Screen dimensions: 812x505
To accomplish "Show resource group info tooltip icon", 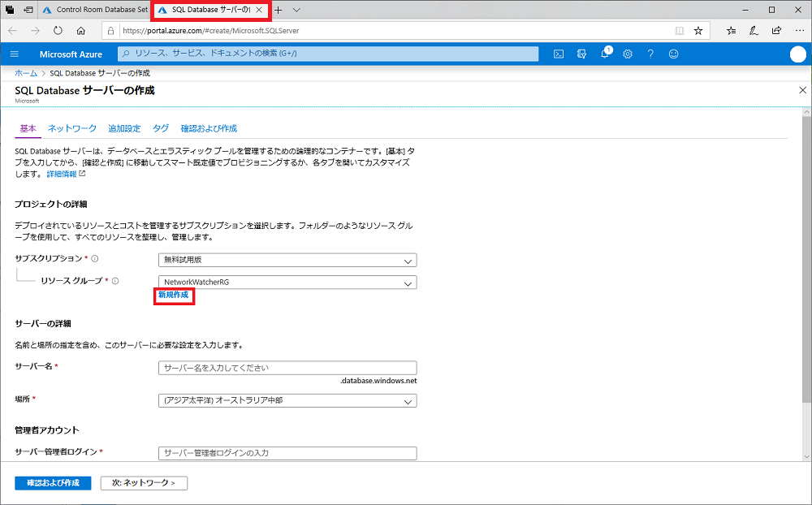I will [x=115, y=281].
